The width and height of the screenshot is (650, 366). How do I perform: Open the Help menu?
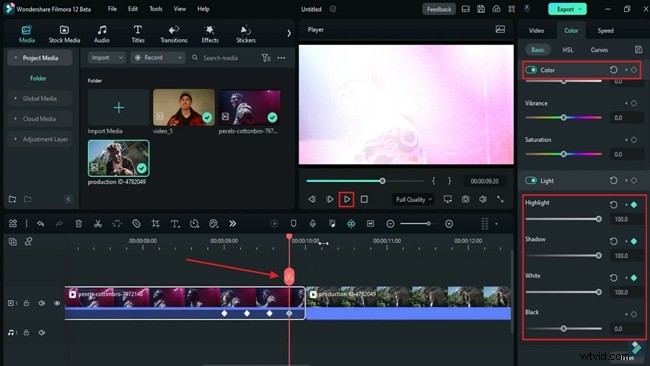(x=203, y=9)
